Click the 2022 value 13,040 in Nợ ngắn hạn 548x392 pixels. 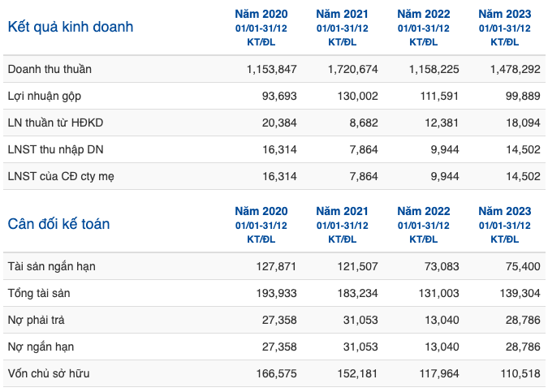(442, 347)
